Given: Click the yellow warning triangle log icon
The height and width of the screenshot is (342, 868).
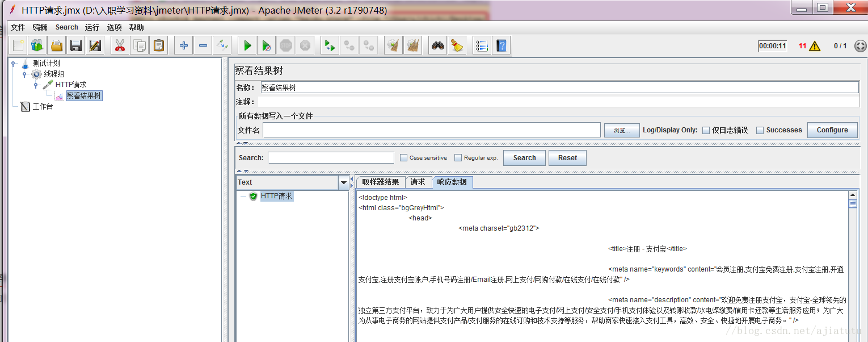Looking at the screenshot, I should tap(815, 46).
